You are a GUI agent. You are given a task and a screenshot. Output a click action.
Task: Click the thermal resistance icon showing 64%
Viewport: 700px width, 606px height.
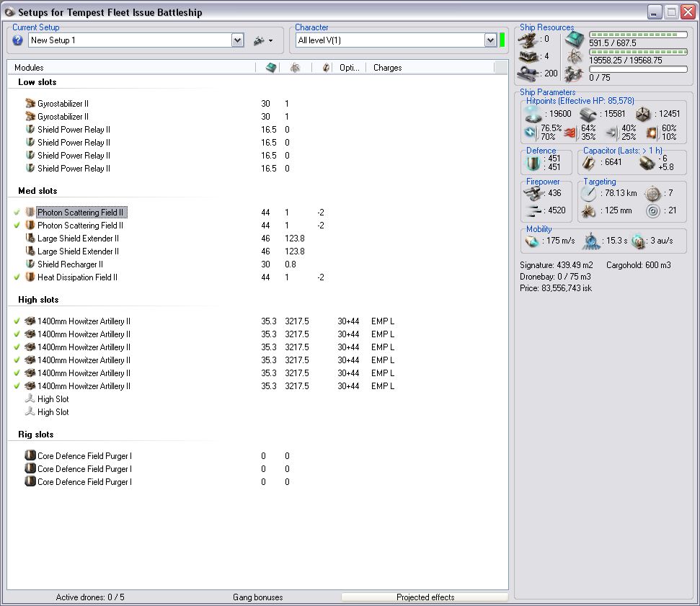pos(570,132)
